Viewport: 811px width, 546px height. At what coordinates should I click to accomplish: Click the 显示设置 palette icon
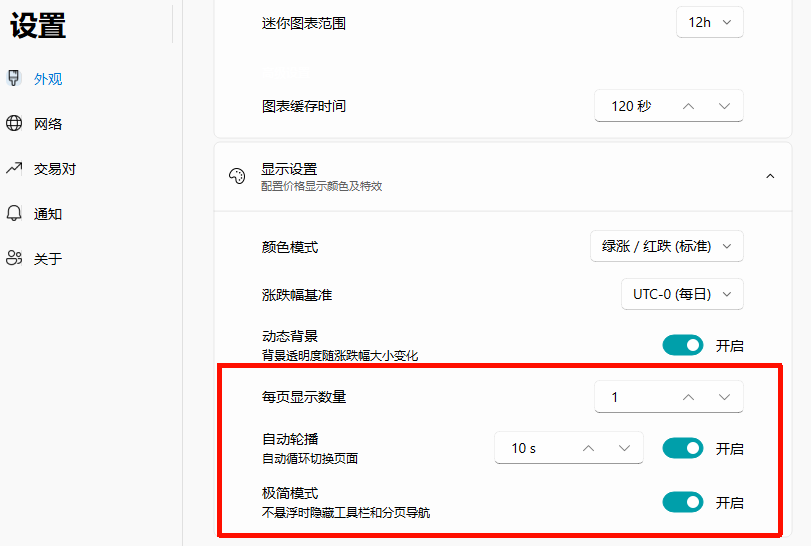(x=237, y=176)
